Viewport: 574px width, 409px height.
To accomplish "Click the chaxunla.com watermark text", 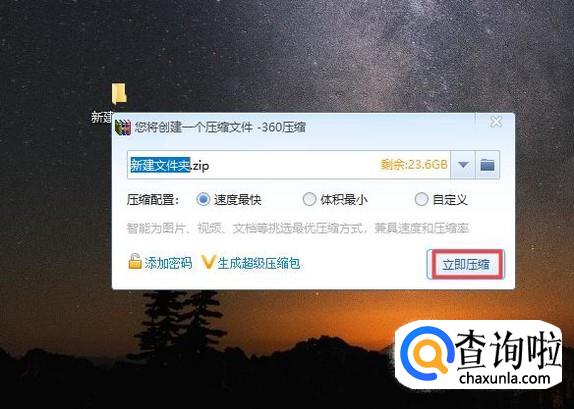I will point(505,378).
